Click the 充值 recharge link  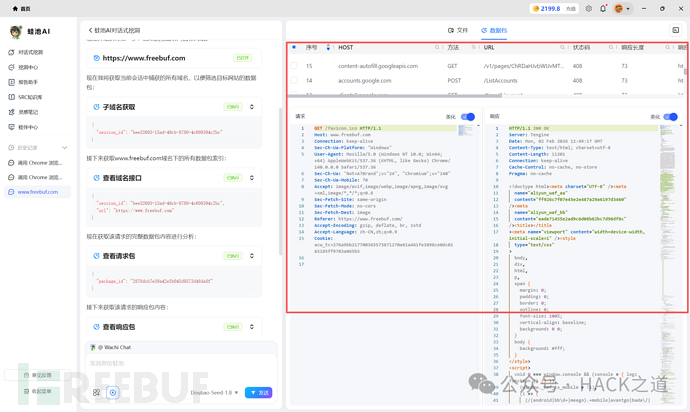[571, 9]
